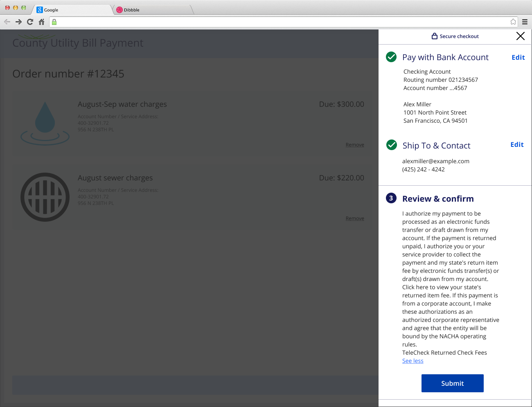The height and width of the screenshot is (407, 532).
Task: Click the browser back arrow
Action: point(7,22)
